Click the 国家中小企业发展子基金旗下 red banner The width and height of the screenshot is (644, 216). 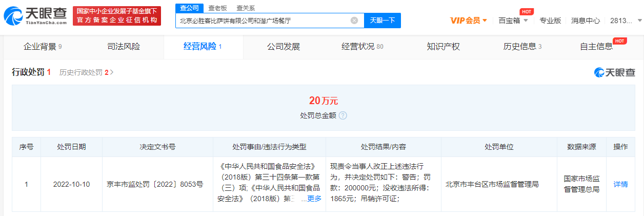click(116, 16)
